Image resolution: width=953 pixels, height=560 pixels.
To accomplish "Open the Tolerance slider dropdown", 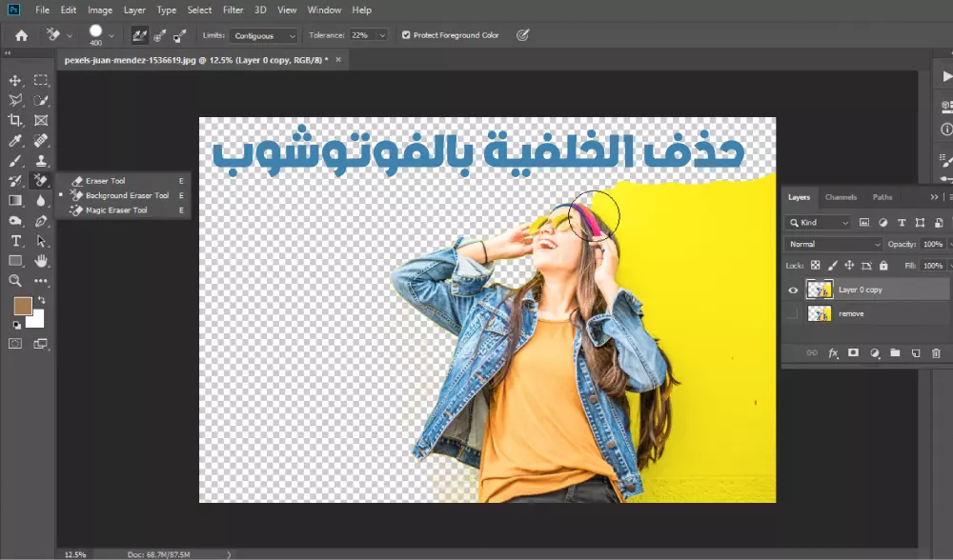I will point(382,36).
